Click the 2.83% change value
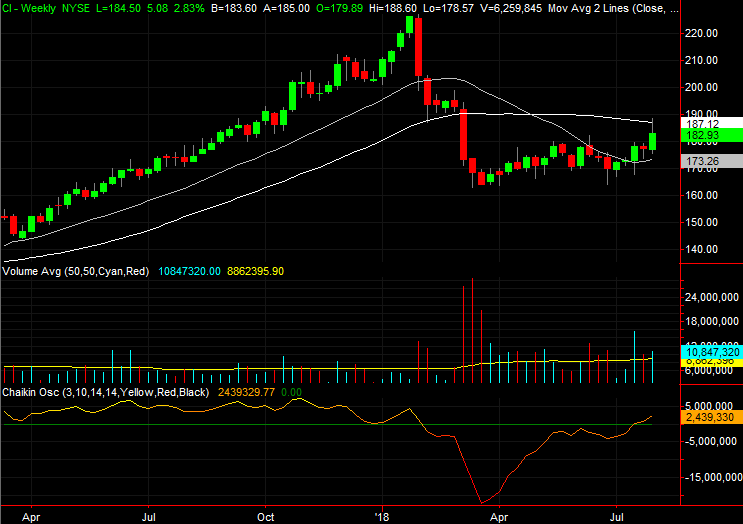743x524 pixels. tap(189, 8)
